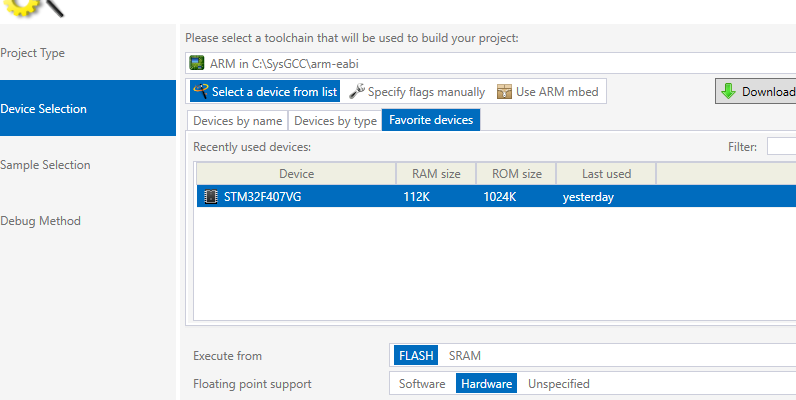Switch to Devices by type tab
Viewport: 796px width, 400px height.
[335, 120]
